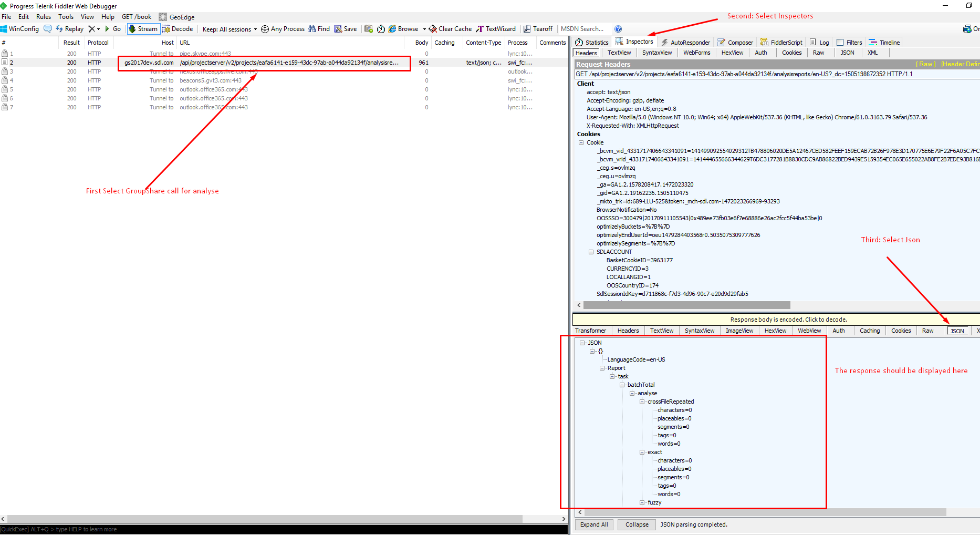This screenshot has width=980, height=535.
Task: Open the Keep: All sessions dropdown
Action: (x=230, y=29)
